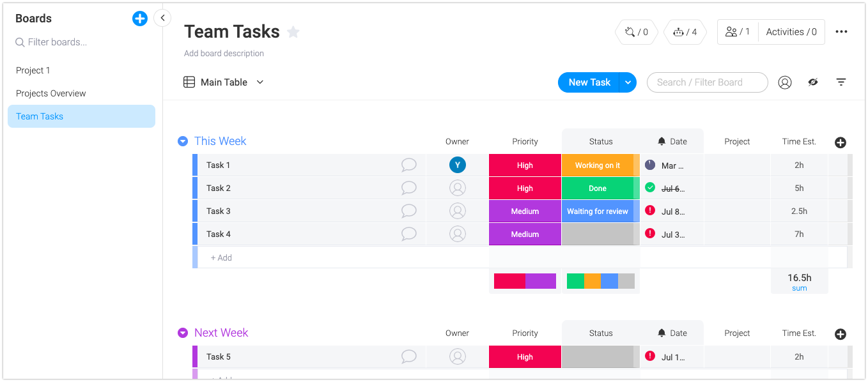Add column with plus in This Week
This screenshot has width=868, height=382.
(x=841, y=142)
